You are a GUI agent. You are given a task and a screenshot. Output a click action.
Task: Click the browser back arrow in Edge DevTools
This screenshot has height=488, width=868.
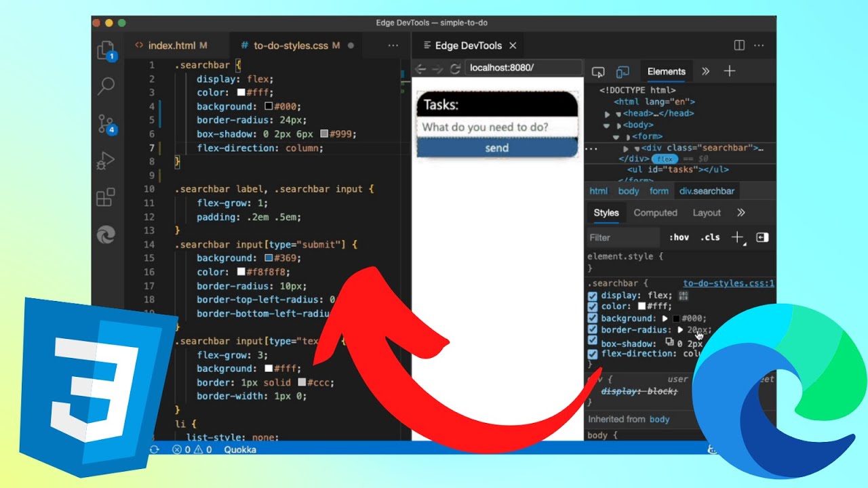pos(420,68)
